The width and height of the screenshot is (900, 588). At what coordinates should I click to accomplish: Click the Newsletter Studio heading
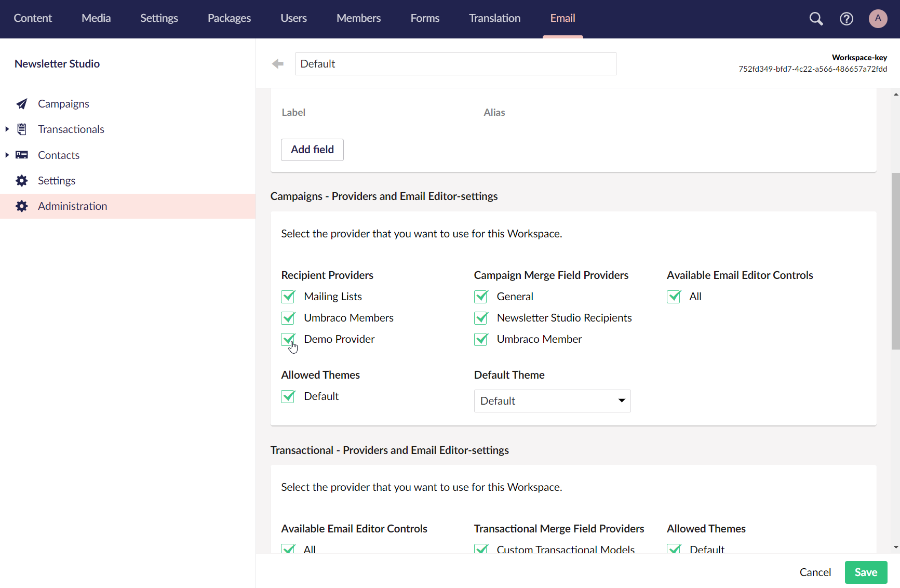point(57,64)
